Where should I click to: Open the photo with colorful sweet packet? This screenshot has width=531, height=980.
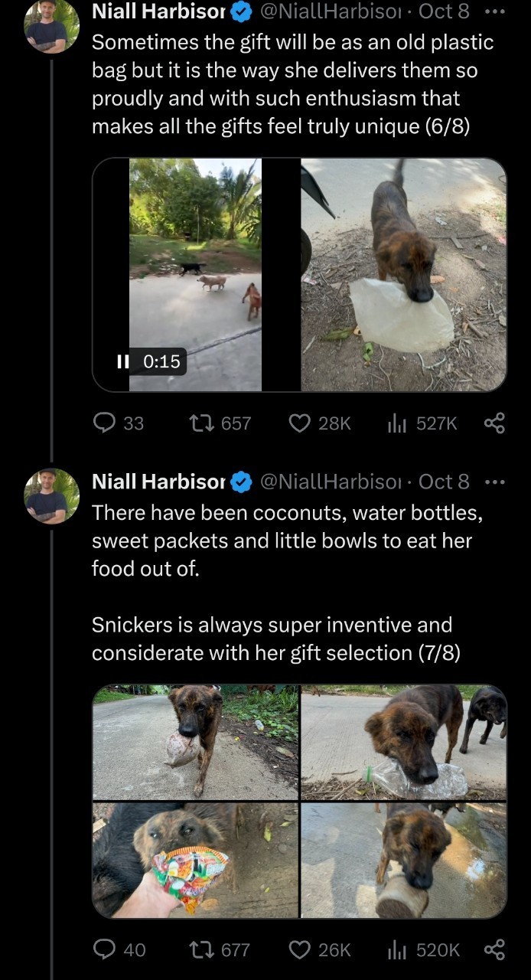(195, 860)
